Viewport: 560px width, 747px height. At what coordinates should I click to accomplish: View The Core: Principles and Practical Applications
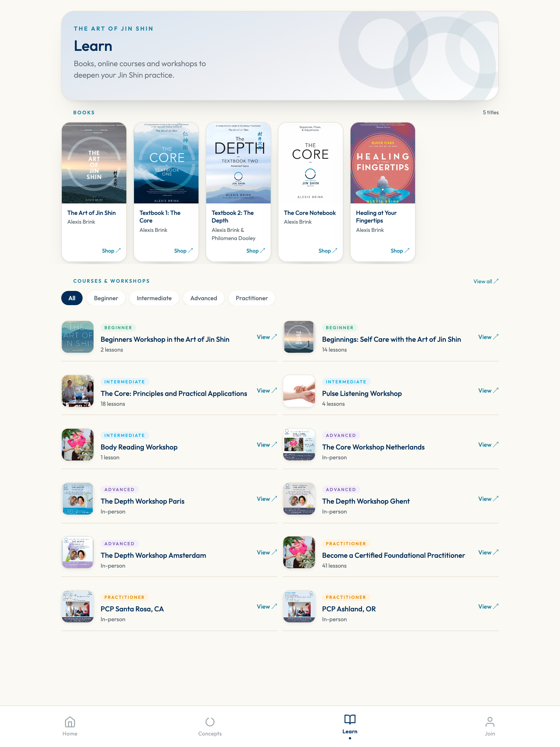pos(267,391)
